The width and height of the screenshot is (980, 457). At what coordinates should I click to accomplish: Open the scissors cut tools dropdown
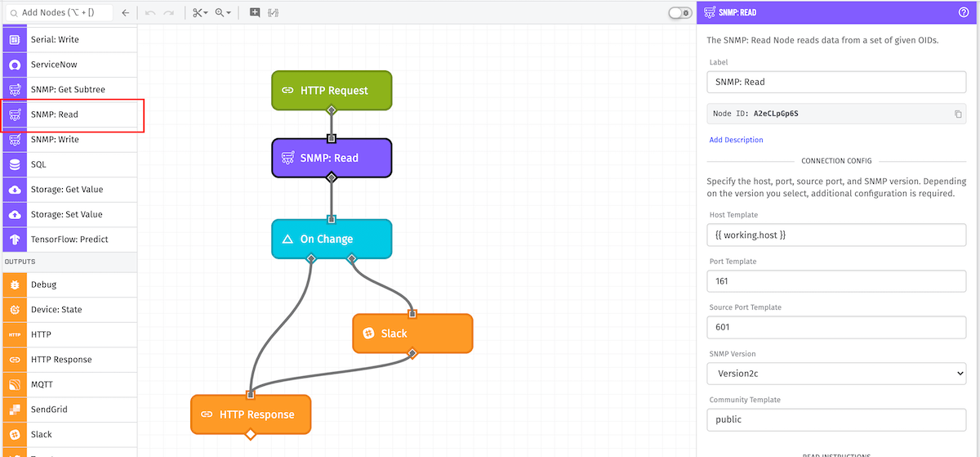(200, 13)
